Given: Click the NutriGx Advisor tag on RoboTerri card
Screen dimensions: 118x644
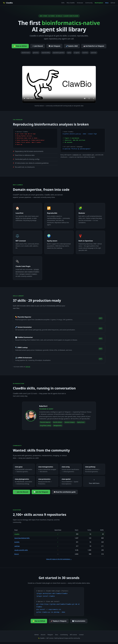Looking at the screenshot, I should (x=58, y=422).
